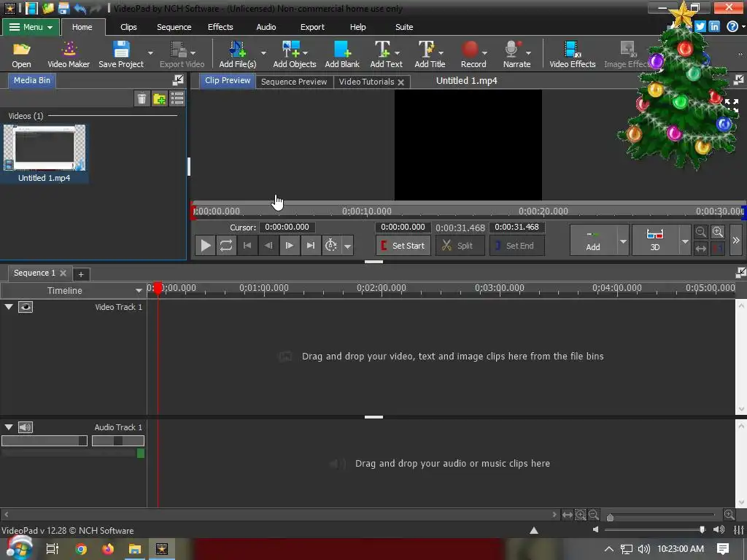Screen dimensions: 747x560
Task: Collapse Video Track 1 triangle
Action: tap(9, 307)
